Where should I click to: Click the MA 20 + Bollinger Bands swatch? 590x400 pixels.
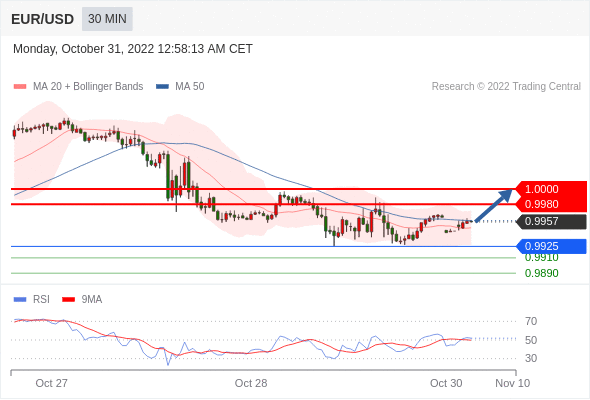point(20,87)
